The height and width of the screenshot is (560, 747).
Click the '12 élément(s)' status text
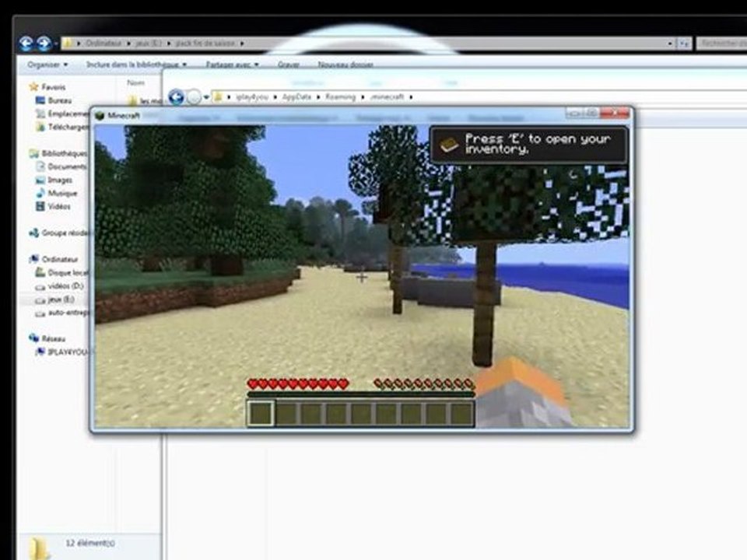(90, 544)
